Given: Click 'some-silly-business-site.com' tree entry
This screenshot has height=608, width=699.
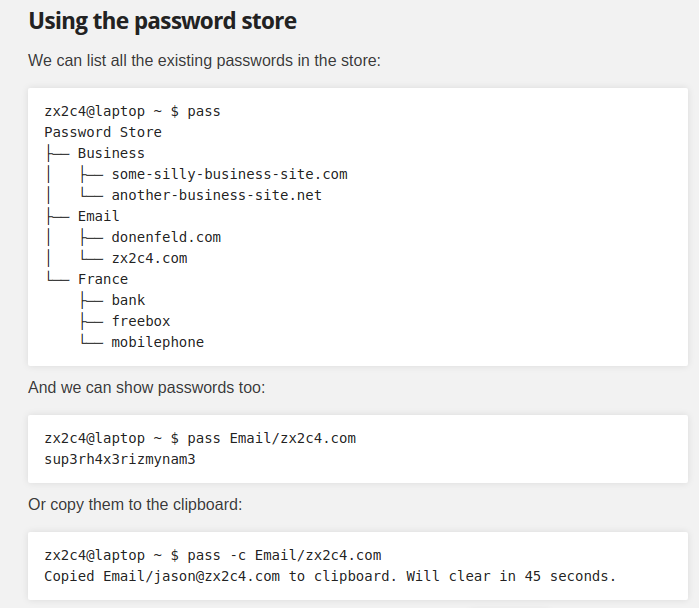Looking at the screenshot, I should [230, 174].
